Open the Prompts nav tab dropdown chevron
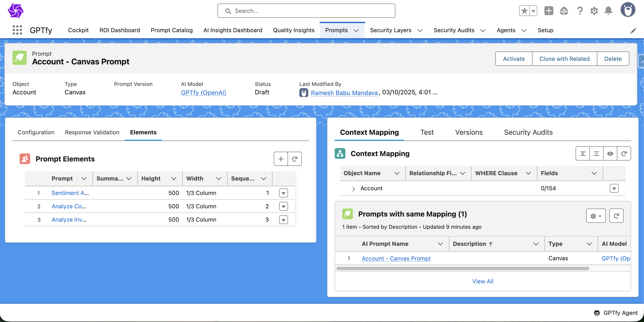This screenshot has height=322, width=644. [356, 30]
